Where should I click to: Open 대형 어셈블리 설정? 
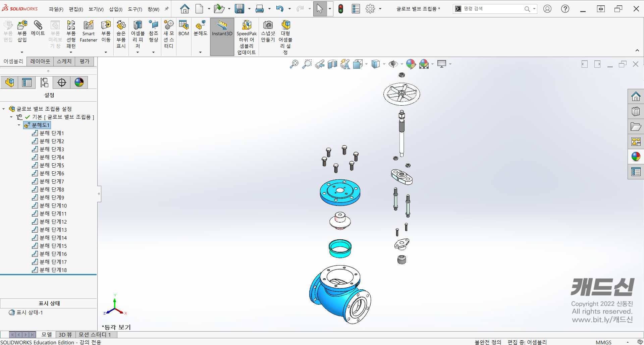(x=285, y=37)
